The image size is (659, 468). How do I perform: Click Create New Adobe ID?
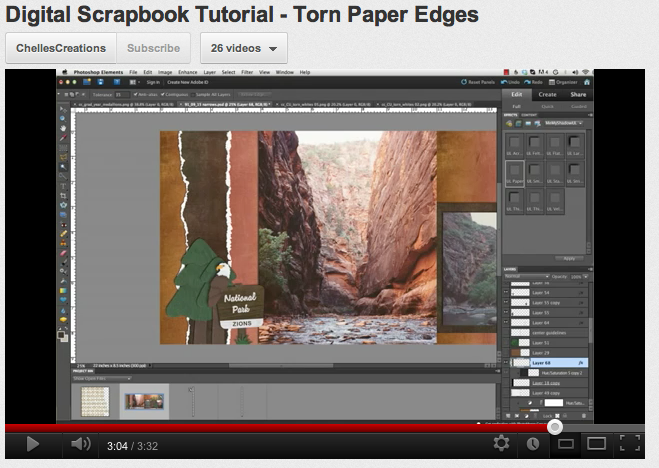[x=187, y=82]
